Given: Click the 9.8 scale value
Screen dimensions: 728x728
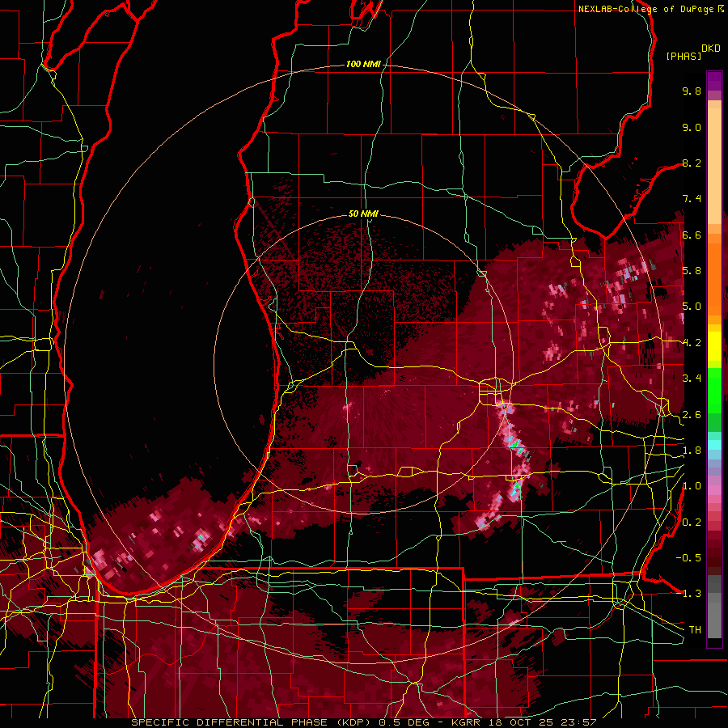Looking at the screenshot, I should (692, 91).
